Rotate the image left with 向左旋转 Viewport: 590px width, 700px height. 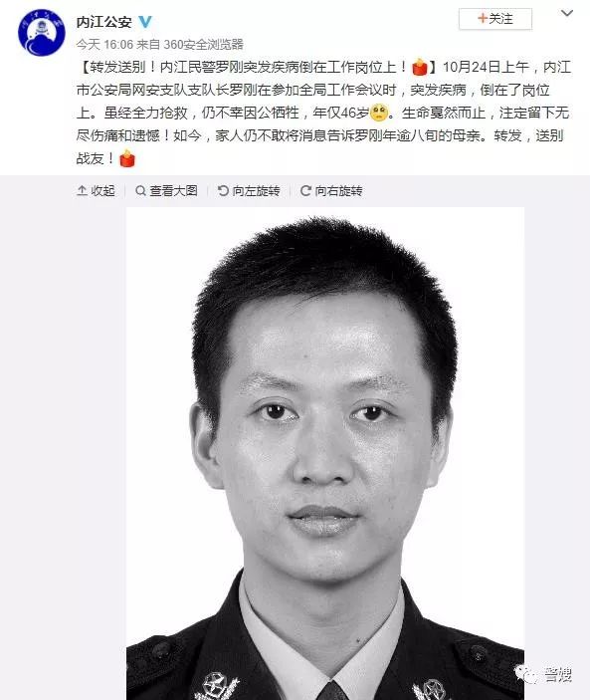[x=249, y=191]
